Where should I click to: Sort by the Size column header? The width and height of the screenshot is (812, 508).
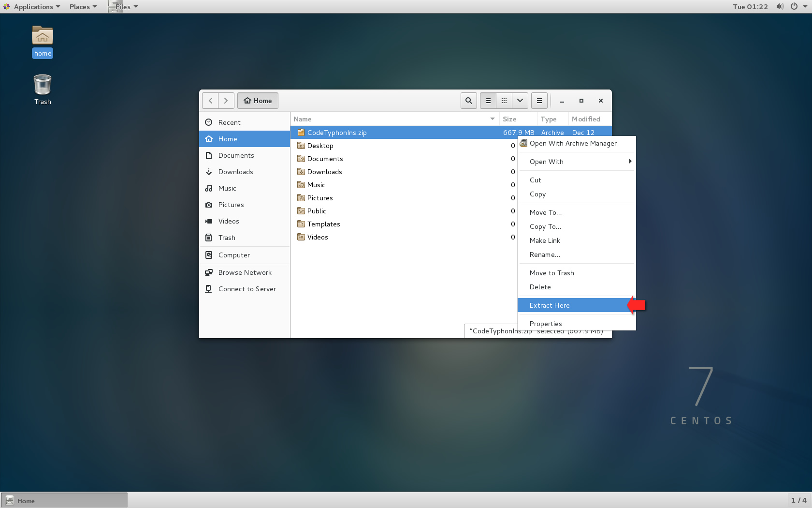518,119
